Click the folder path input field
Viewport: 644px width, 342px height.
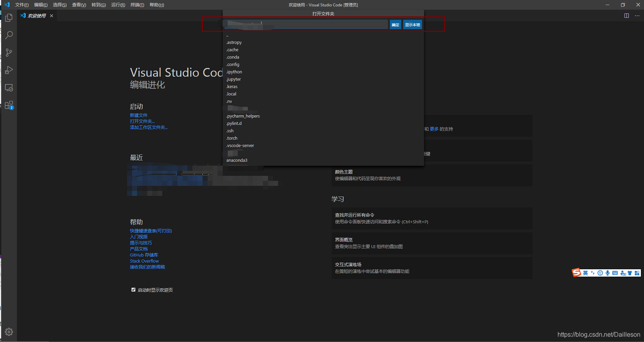(306, 25)
